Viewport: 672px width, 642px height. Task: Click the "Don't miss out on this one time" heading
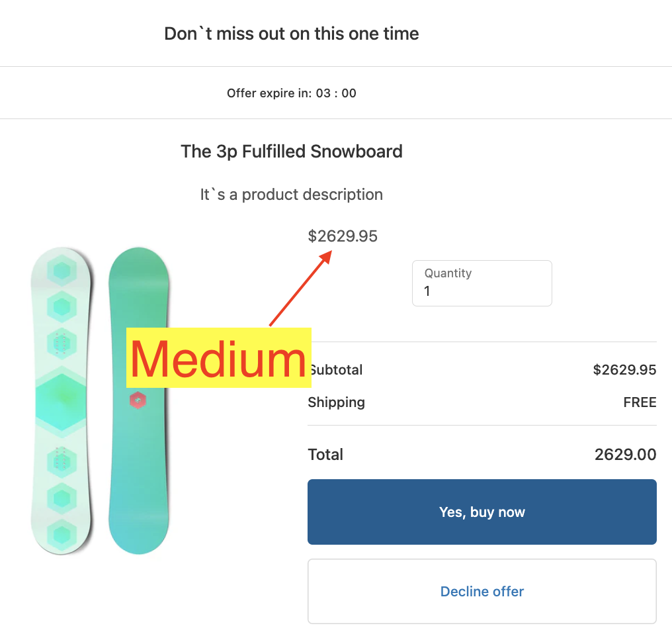click(291, 34)
